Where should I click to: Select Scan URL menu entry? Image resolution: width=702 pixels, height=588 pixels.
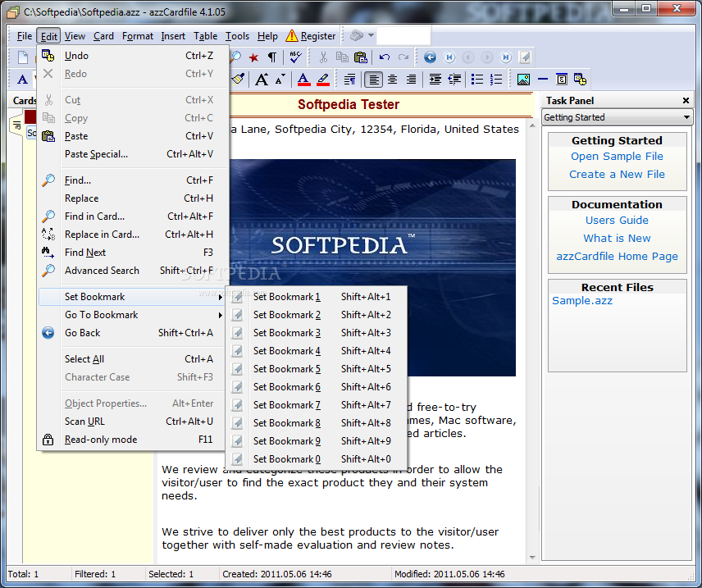(x=131, y=422)
